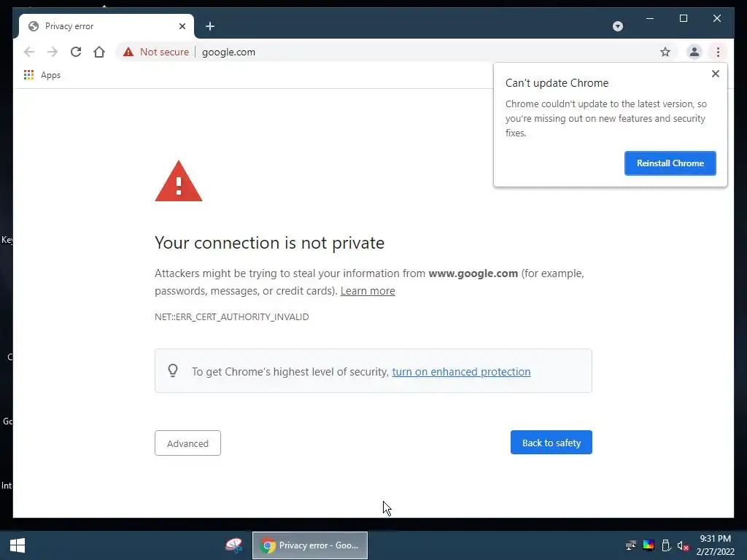Screen dimensions: 747x560
Task: Reload the page with the refresh icon
Action: [x=76, y=52]
